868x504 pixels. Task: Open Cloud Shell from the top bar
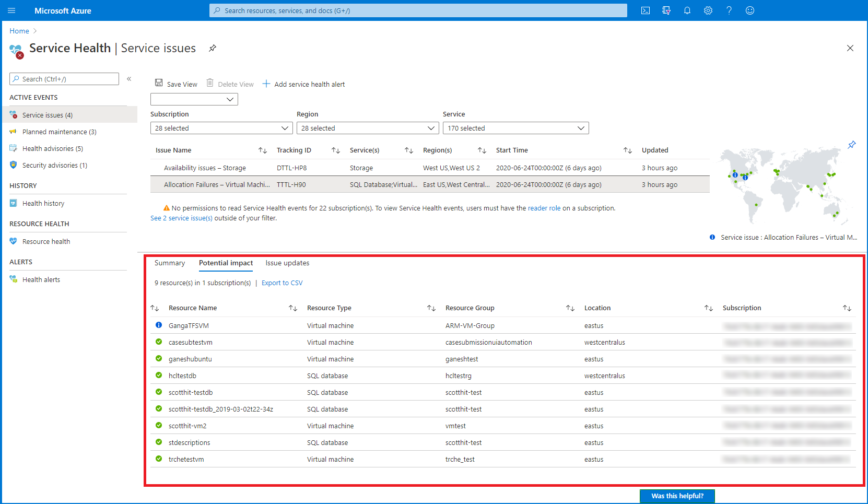coord(646,10)
